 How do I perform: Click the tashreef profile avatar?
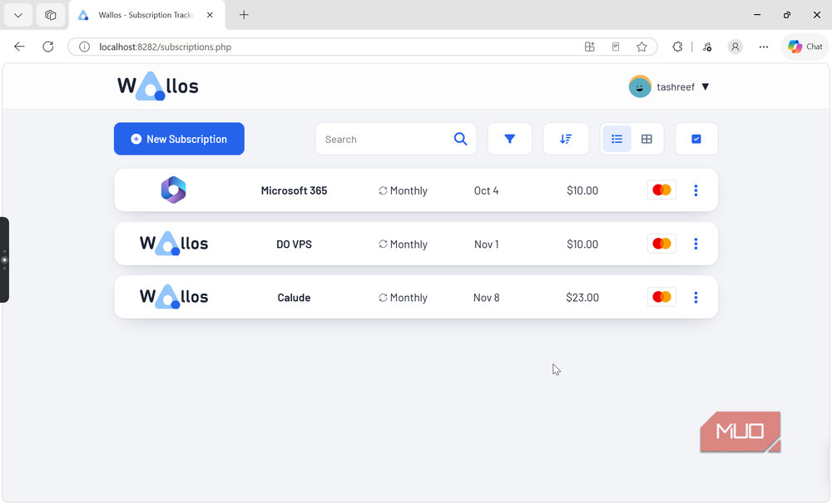[x=640, y=87]
